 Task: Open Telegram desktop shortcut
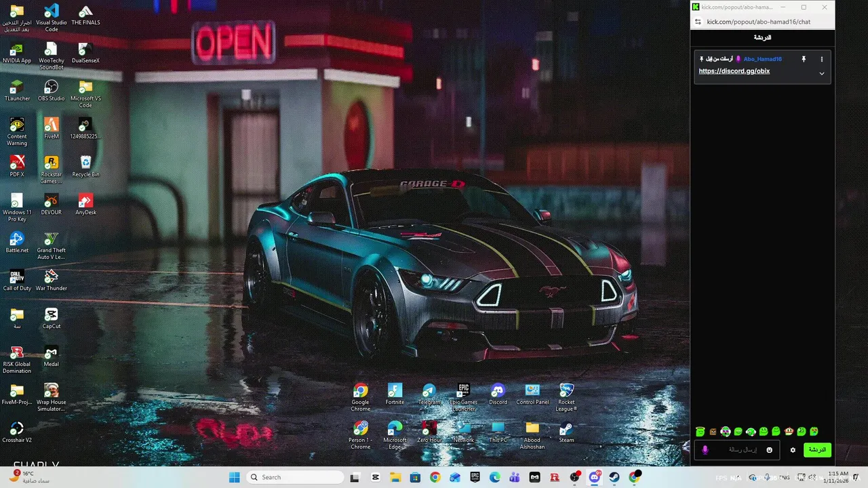tap(429, 394)
